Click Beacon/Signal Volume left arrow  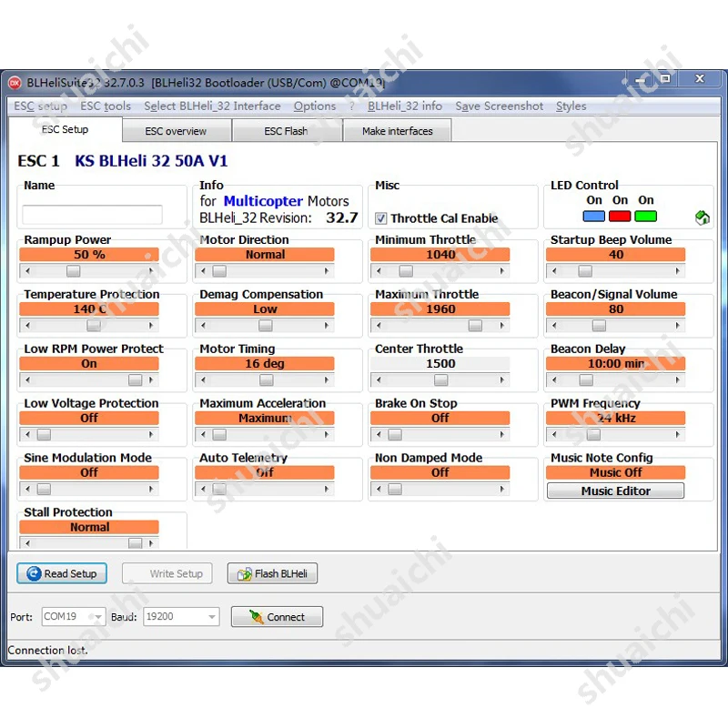pos(554,326)
